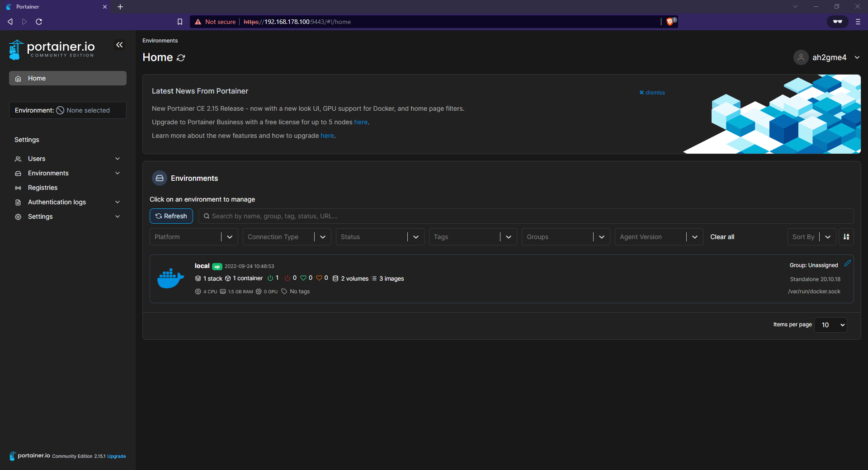This screenshot has height=470, width=868.
Task: Dismiss the Latest News From Portainer banner
Action: [652, 92]
